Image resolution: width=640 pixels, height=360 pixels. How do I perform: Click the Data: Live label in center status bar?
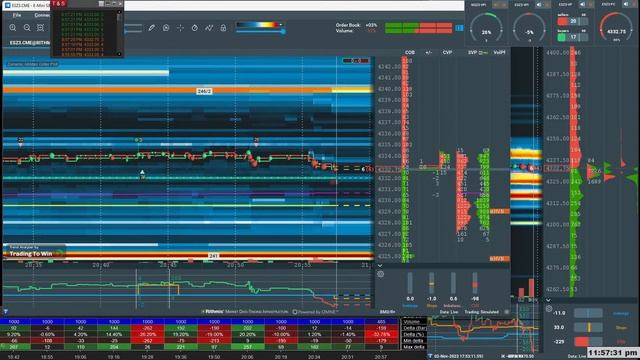[x=449, y=312]
